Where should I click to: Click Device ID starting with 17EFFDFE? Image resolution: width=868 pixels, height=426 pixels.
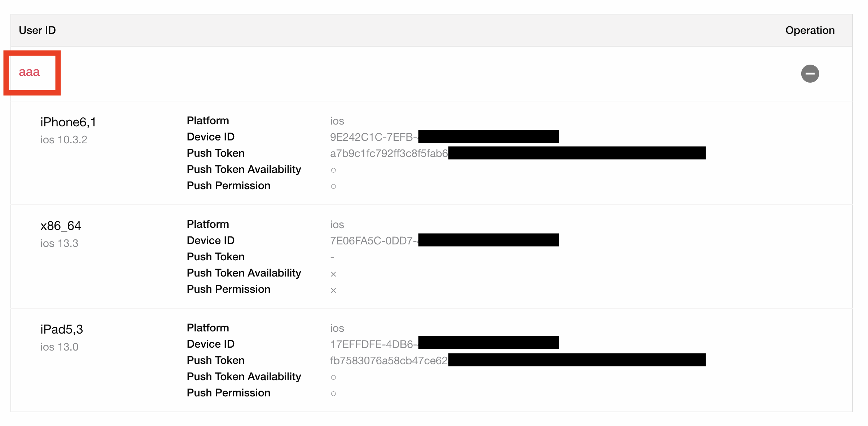point(444,344)
